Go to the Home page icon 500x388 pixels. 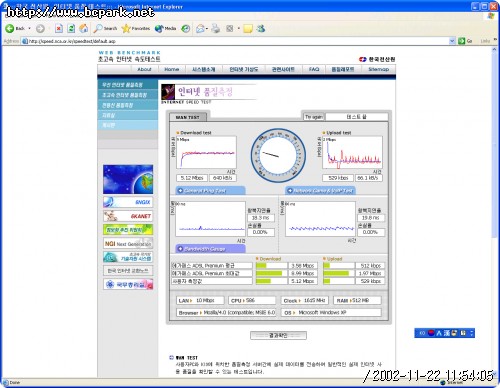[x=84, y=29]
